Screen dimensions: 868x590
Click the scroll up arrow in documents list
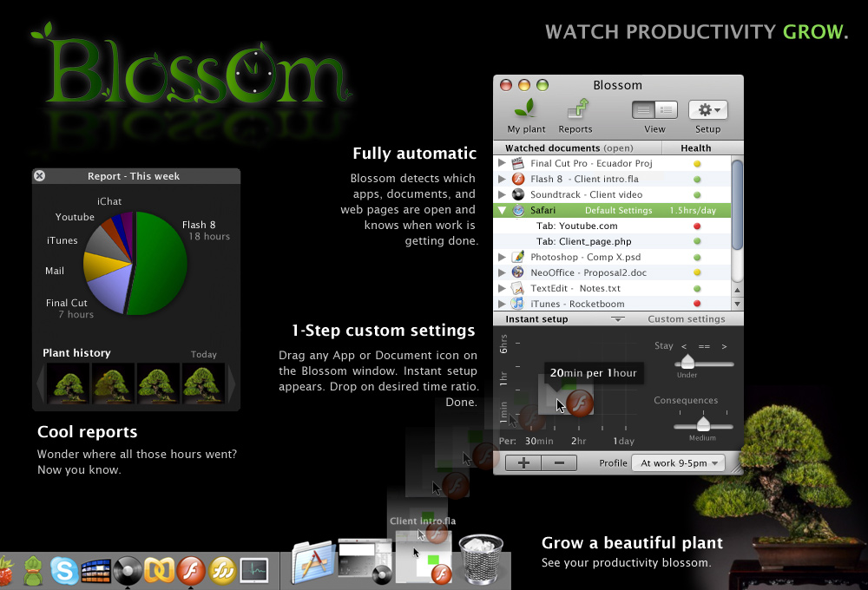(x=737, y=290)
